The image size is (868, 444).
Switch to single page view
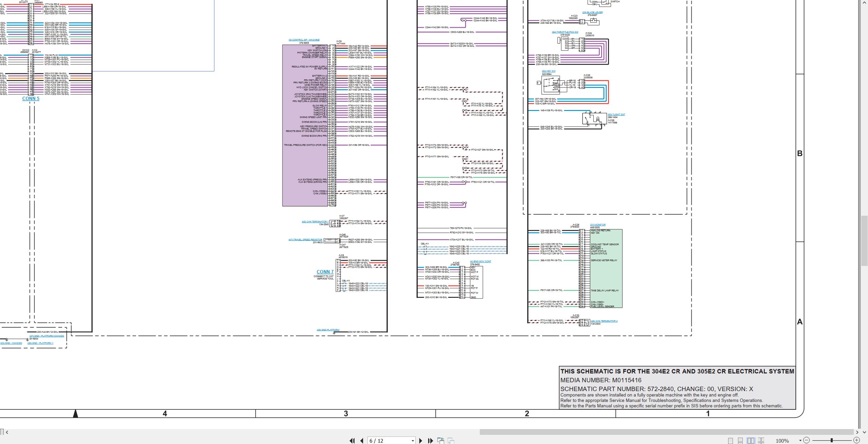click(730, 441)
